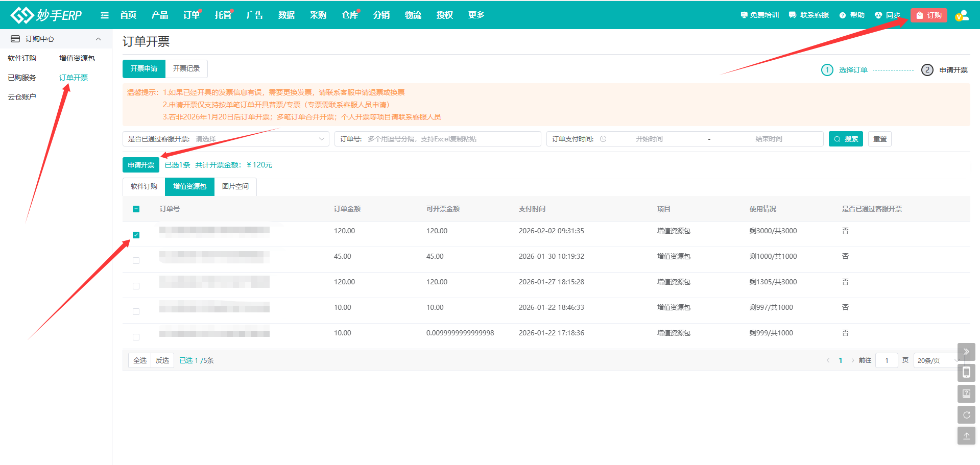Click the refresh icon in the floating sidebar

(x=966, y=415)
